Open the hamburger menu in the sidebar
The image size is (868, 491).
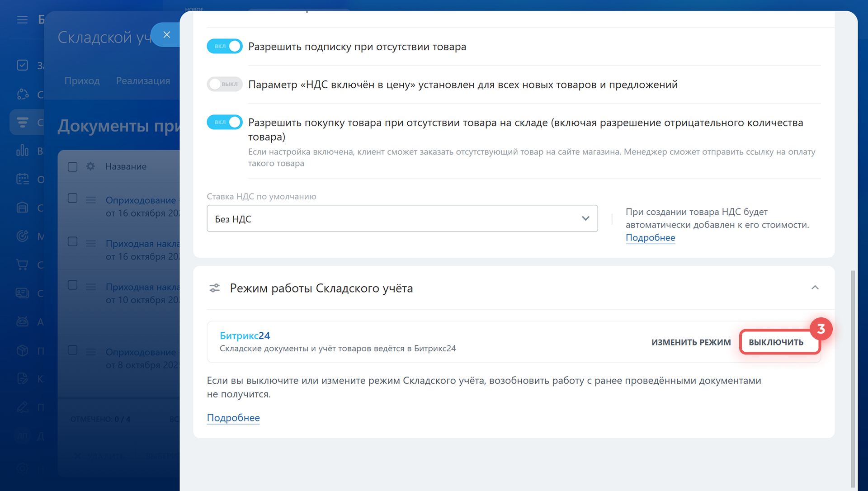tap(22, 20)
